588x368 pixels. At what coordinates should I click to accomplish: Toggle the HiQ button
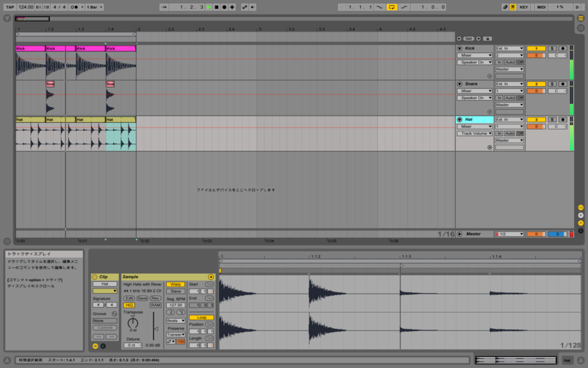click(x=129, y=305)
